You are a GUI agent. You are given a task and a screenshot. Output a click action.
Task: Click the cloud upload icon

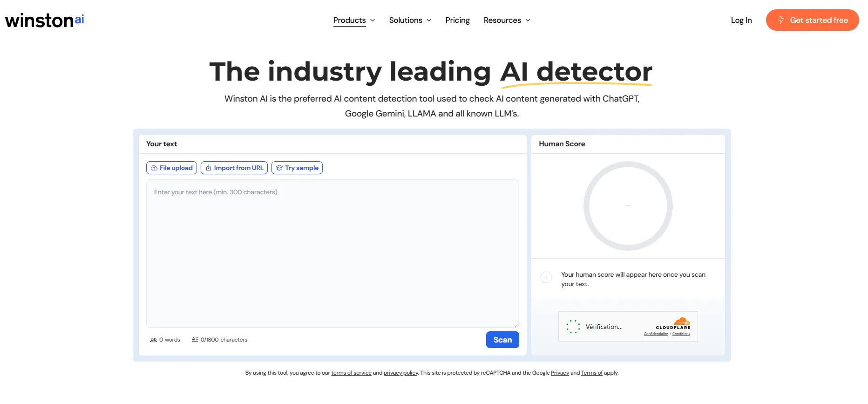154,168
